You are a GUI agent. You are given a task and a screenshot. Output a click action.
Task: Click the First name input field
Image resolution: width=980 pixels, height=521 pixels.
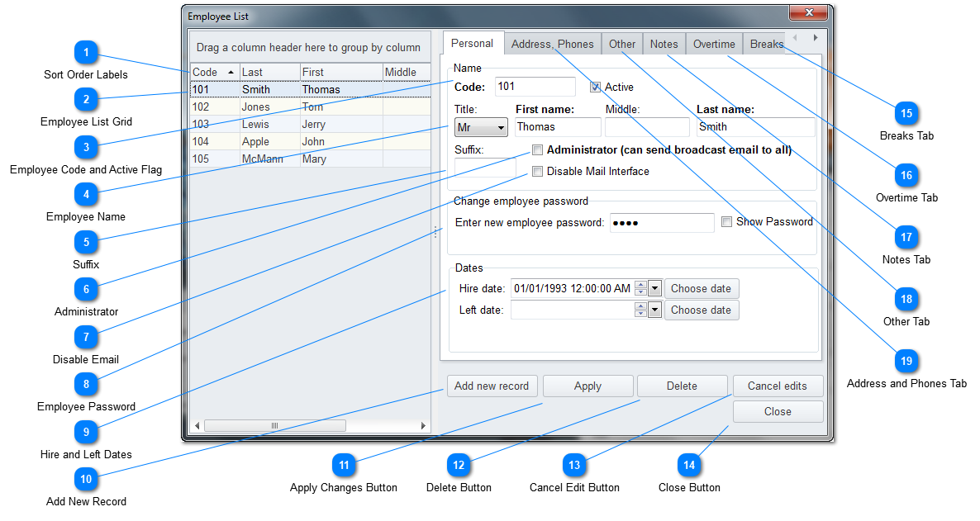coord(558,127)
